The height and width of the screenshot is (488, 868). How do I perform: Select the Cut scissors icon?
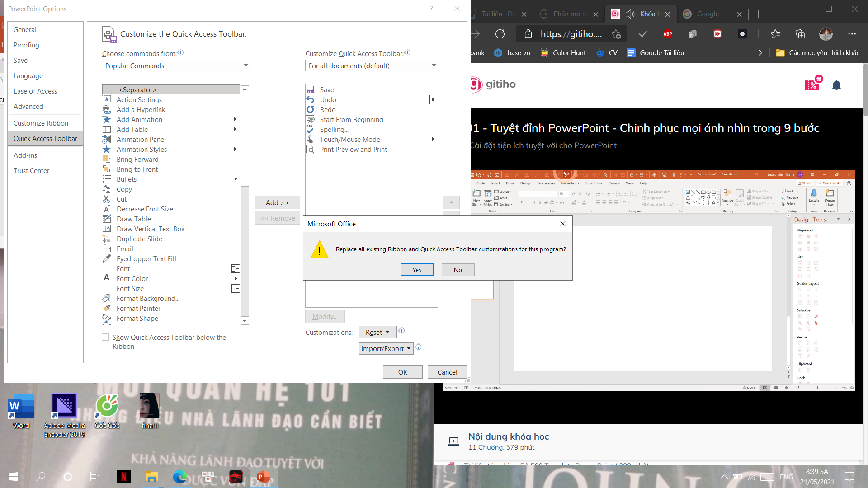(x=107, y=199)
